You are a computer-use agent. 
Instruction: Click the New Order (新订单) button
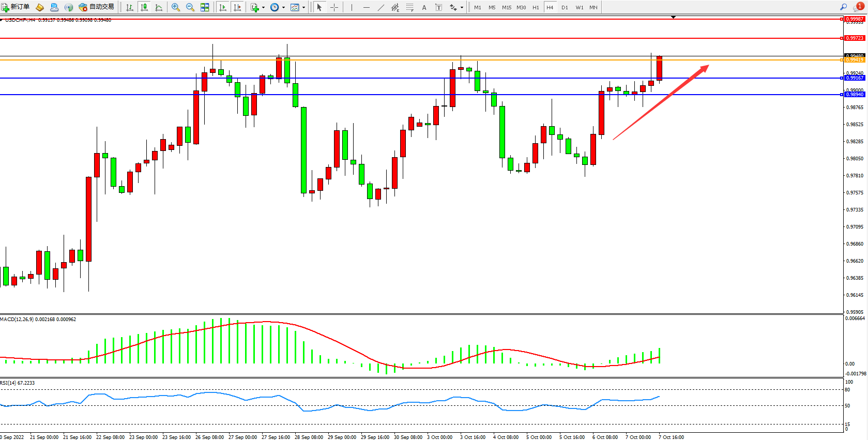pos(16,7)
